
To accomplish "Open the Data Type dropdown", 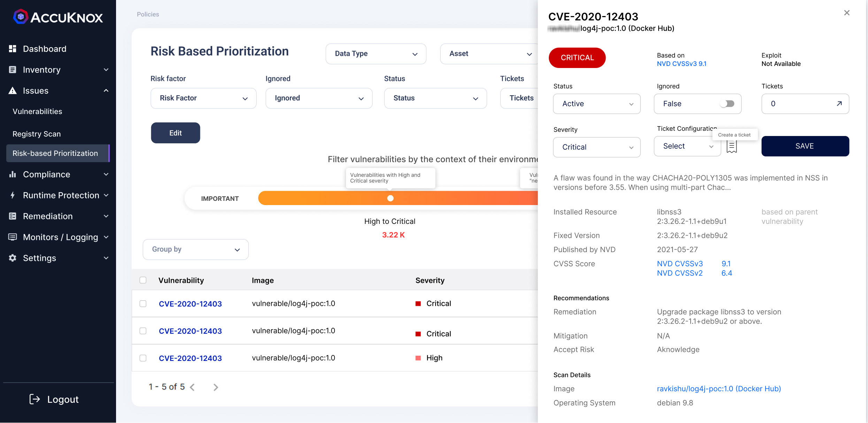I will pyautogui.click(x=376, y=54).
